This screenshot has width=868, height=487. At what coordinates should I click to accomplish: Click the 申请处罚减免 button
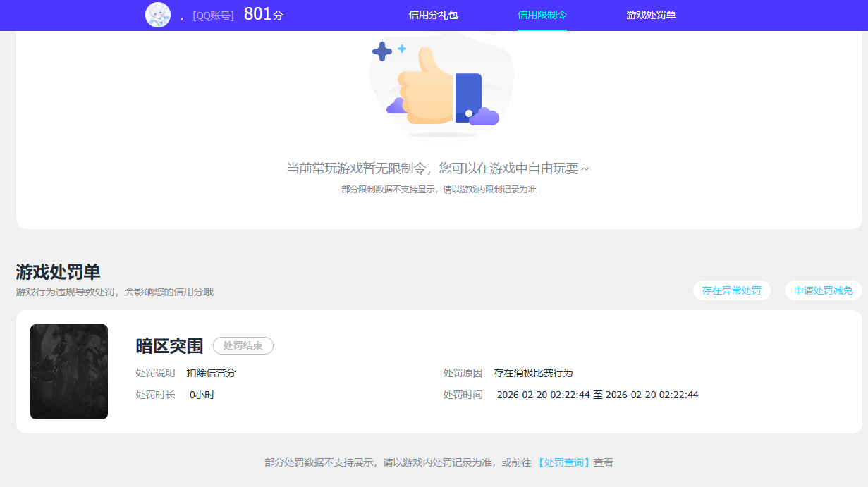point(824,290)
